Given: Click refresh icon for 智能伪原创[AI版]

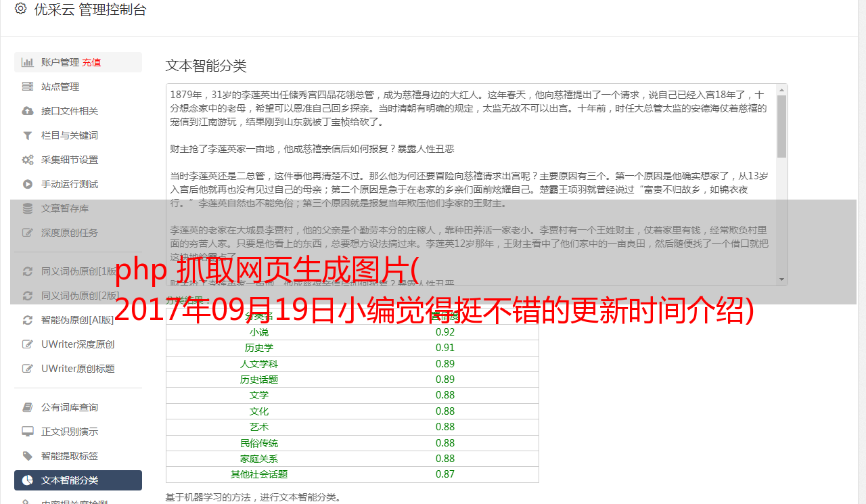Looking at the screenshot, I should [27, 320].
